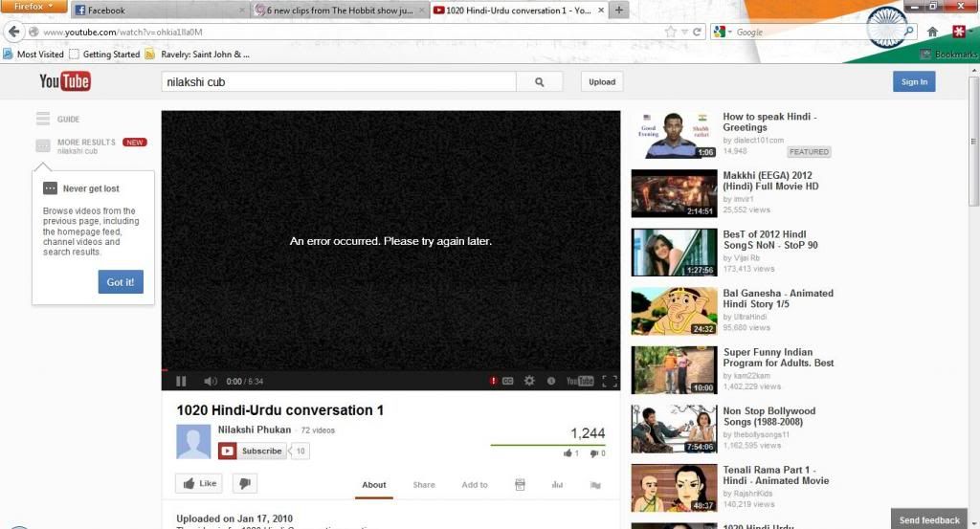Click the 72 videos link

(318, 430)
